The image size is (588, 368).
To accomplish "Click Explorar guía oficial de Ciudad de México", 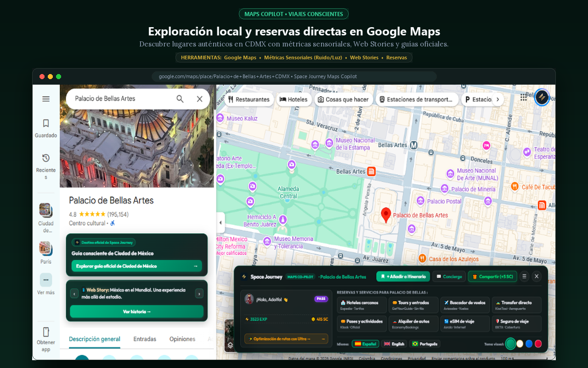I will point(136,266).
